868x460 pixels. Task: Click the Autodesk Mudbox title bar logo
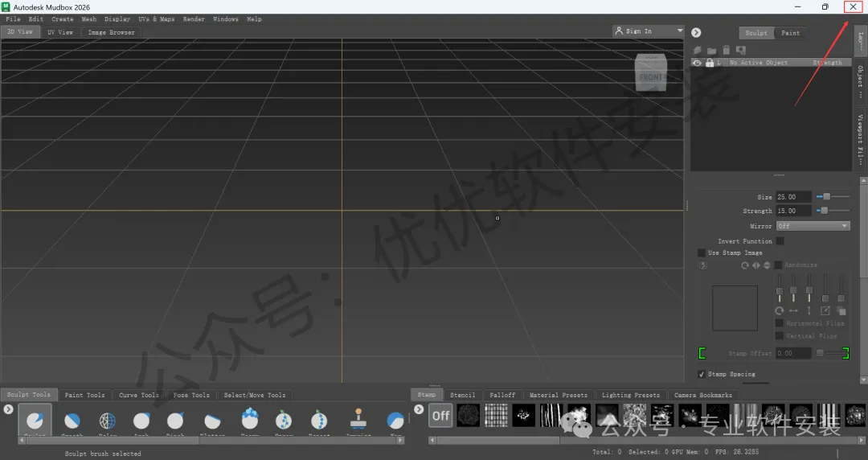(x=6, y=7)
